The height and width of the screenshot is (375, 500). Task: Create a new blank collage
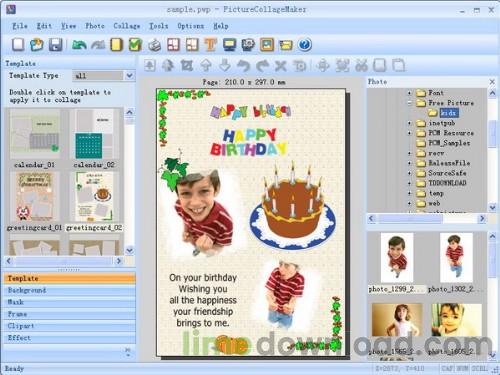tap(18, 45)
